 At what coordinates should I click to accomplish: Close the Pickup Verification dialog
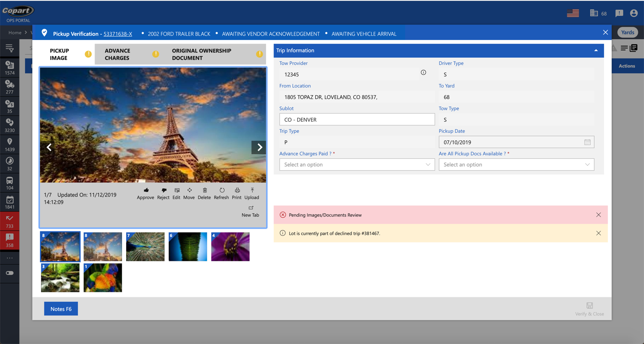pos(605,33)
